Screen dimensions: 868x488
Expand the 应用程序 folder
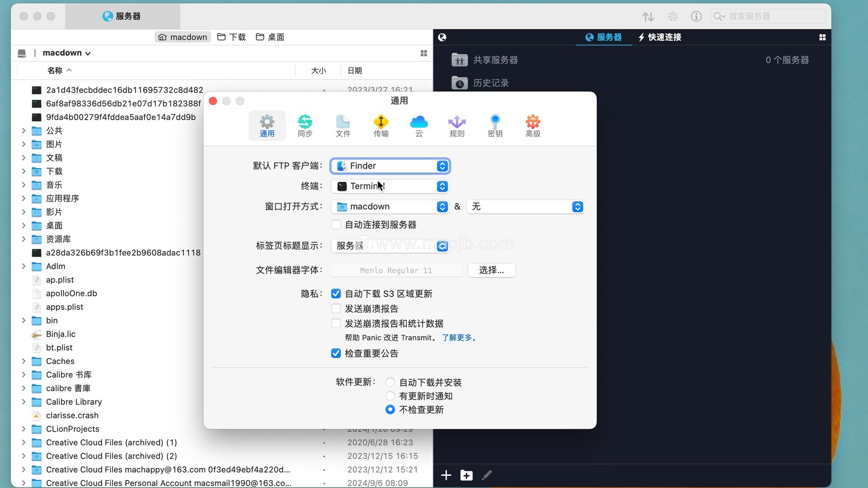click(x=24, y=198)
